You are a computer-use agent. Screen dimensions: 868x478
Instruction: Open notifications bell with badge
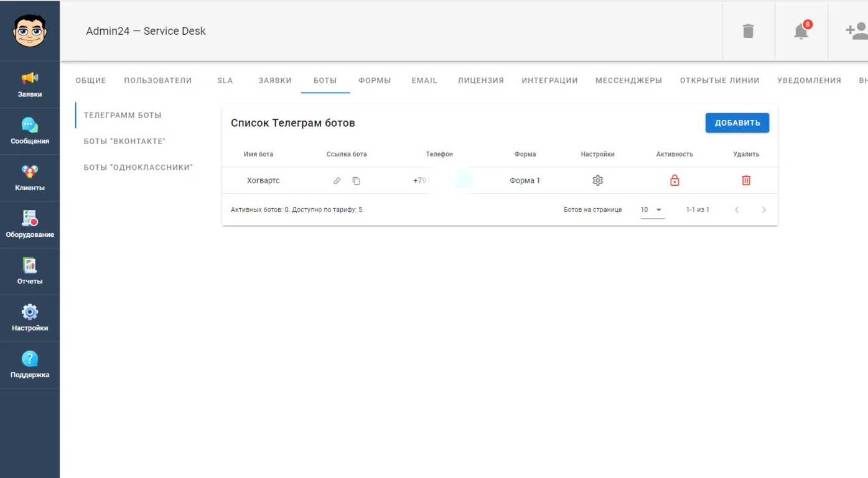click(x=801, y=30)
